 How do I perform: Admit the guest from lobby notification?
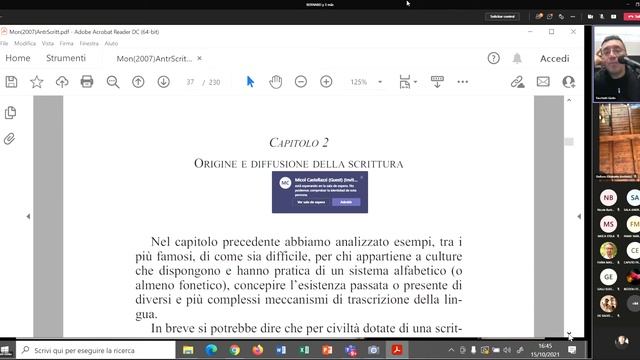click(x=346, y=202)
